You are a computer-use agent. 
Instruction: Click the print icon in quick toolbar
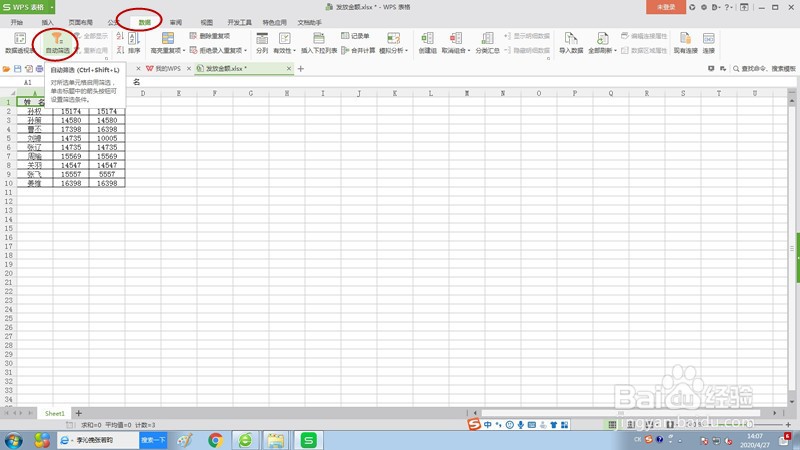[39, 68]
